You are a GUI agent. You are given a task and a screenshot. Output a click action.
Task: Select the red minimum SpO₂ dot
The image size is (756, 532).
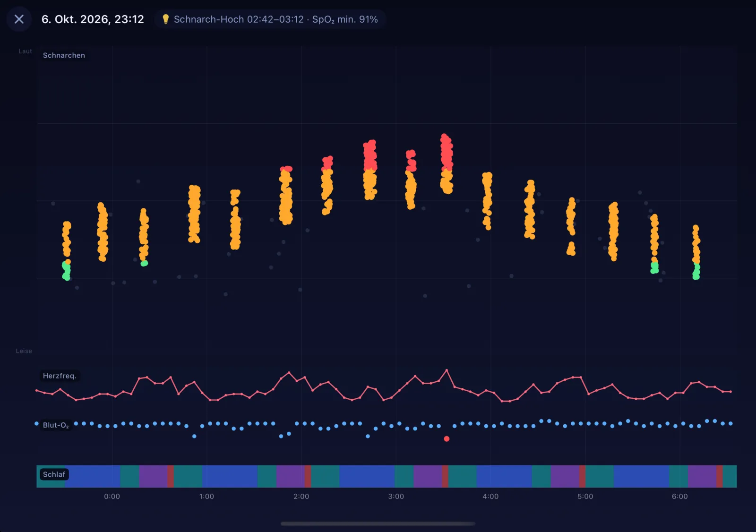[447, 439]
